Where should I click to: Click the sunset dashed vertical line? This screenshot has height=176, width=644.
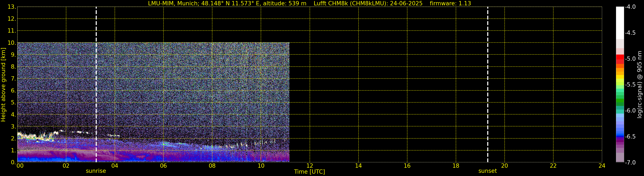[487, 85]
